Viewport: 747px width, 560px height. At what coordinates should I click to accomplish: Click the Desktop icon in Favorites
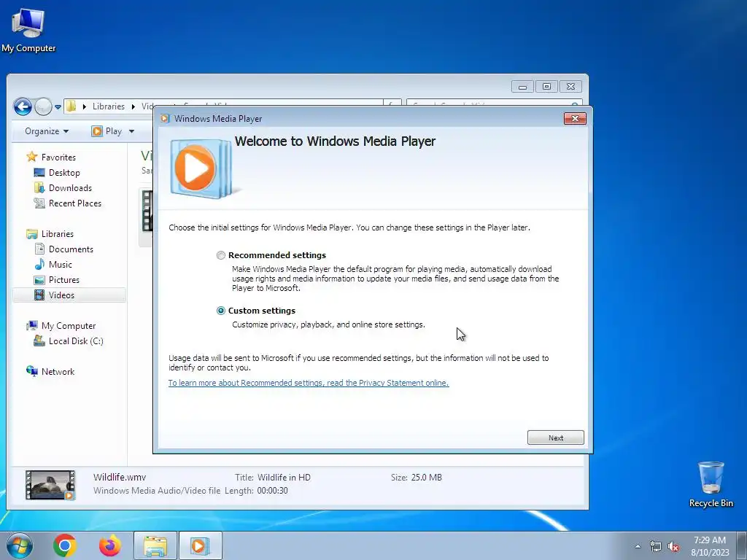pyautogui.click(x=39, y=172)
